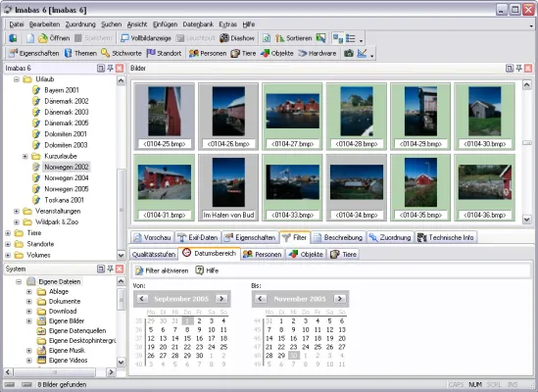Image resolution: width=538 pixels, height=392 pixels.
Task: Select thumbnail 0104-36.bmp
Action: click(484, 187)
